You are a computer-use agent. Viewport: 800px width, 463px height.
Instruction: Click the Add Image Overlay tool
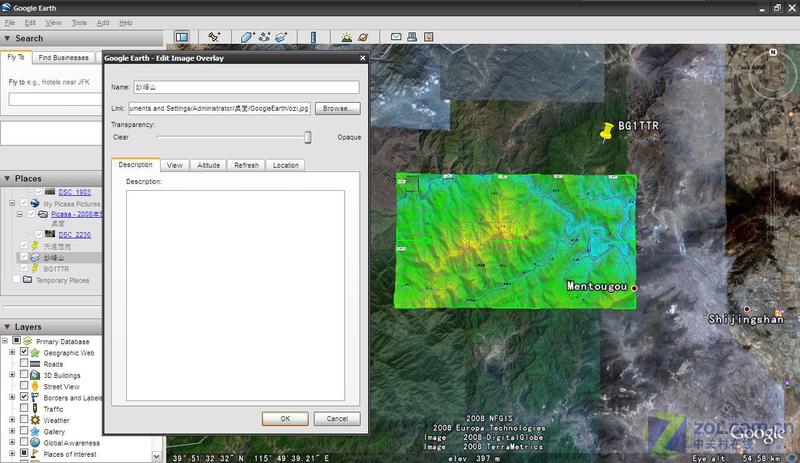(281, 37)
